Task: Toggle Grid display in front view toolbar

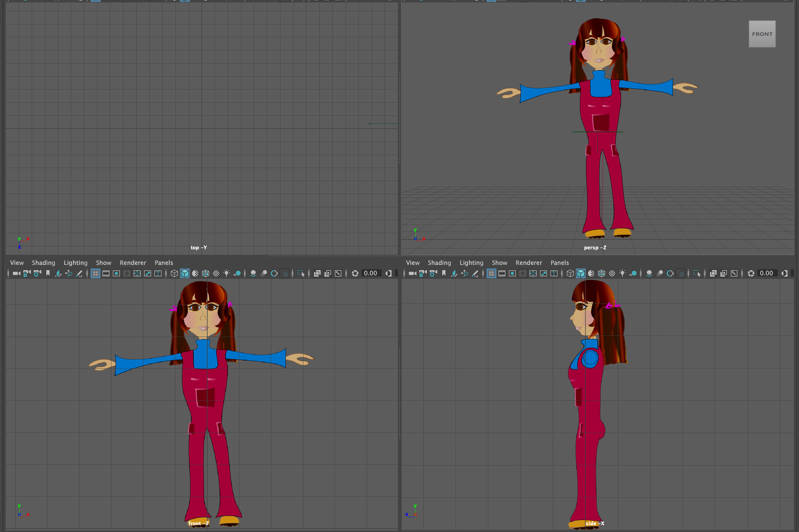Action: click(96, 273)
